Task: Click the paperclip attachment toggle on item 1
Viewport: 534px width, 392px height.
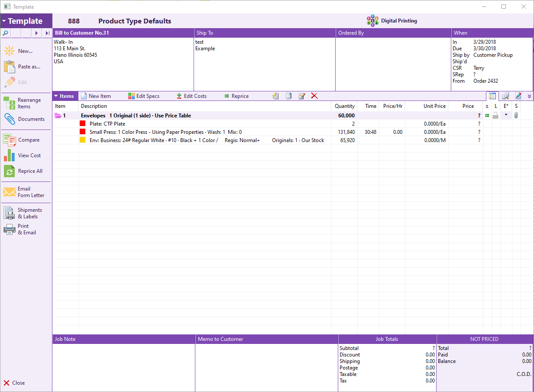Action: [x=516, y=115]
